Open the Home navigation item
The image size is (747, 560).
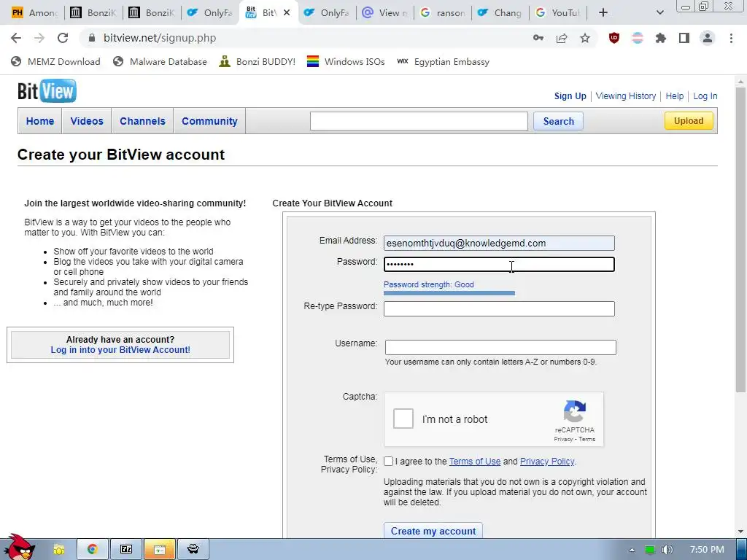point(40,121)
